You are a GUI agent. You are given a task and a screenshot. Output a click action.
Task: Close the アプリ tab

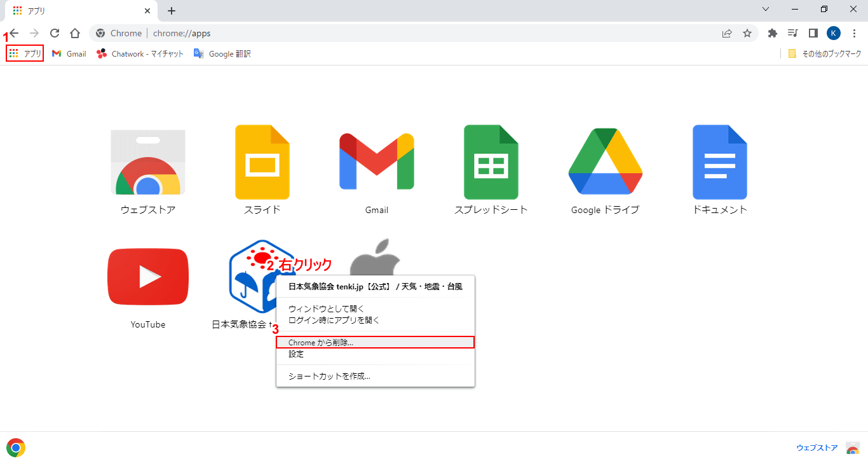[x=147, y=11]
